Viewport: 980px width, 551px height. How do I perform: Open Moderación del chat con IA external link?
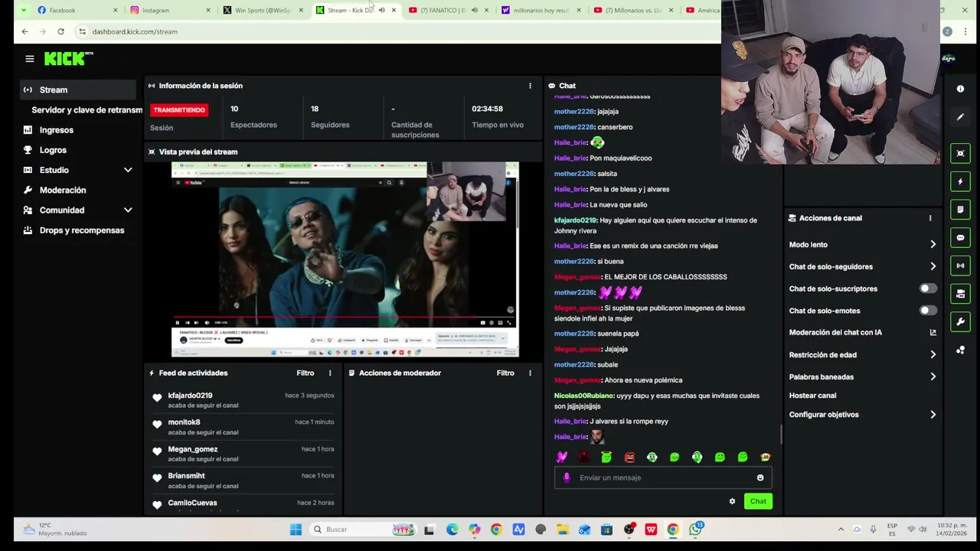933,332
